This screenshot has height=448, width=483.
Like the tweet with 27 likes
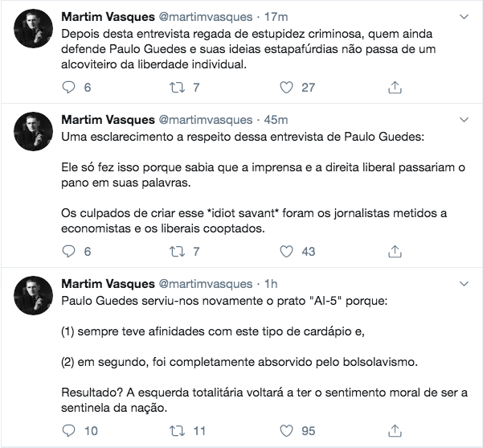pos(286,87)
